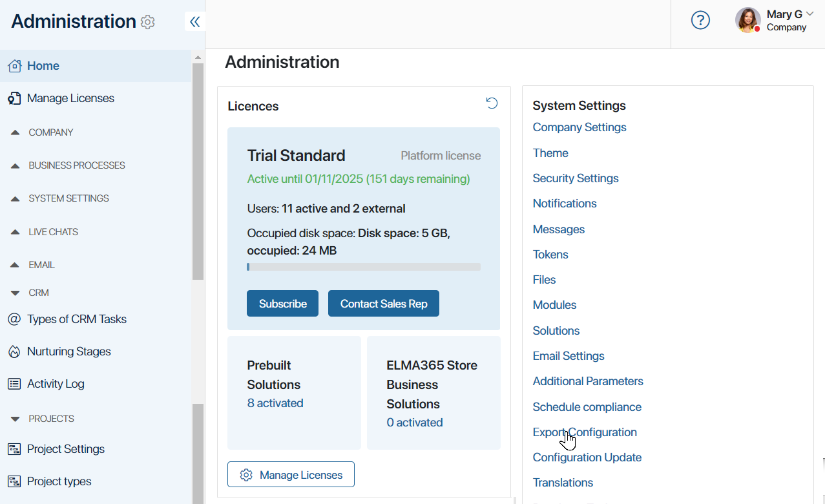Open the Mary G user dropdown arrow
The height and width of the screenshot is (504, 825).
pos(809,14)
